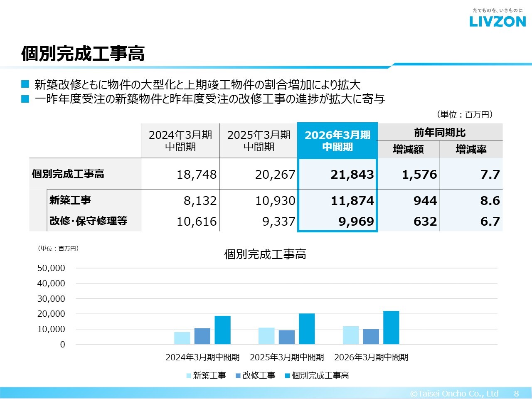Click the chart title 個別完成工事高
532x399 pixels.
pos(265,254)
